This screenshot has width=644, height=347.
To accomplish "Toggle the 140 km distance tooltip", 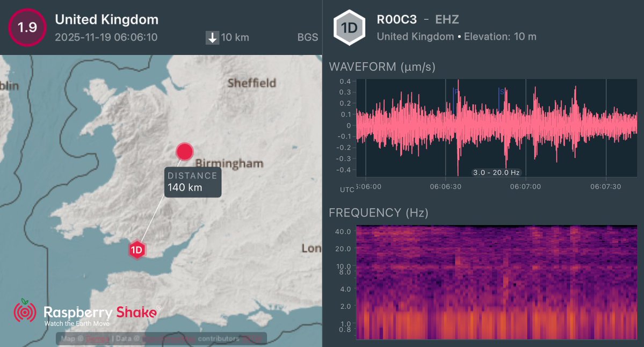I will pyautogui.click(x=192, y=182).
